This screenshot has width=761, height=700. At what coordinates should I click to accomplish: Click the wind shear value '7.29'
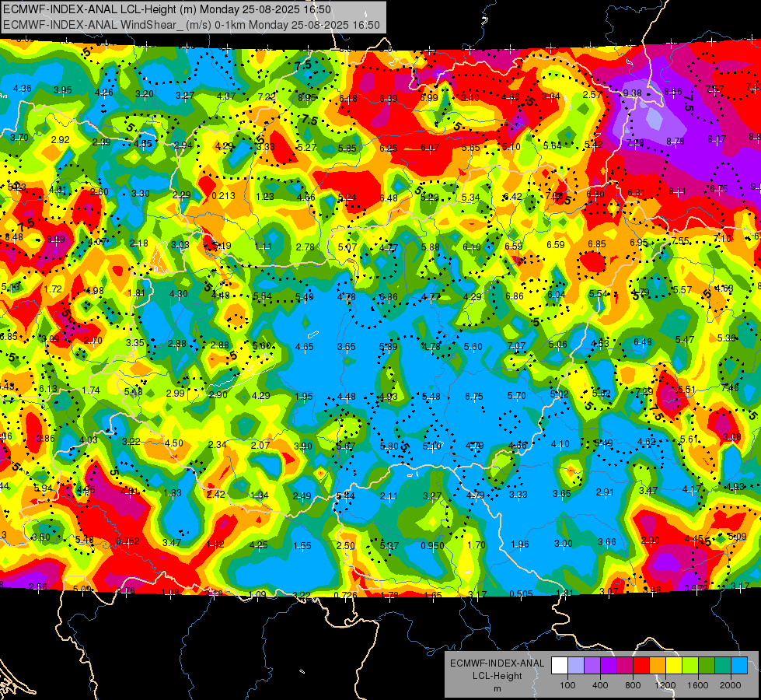point(644,391)
